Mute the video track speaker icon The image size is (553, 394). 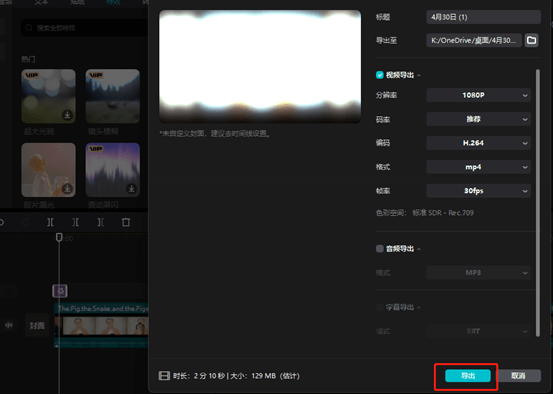point(8,325)
